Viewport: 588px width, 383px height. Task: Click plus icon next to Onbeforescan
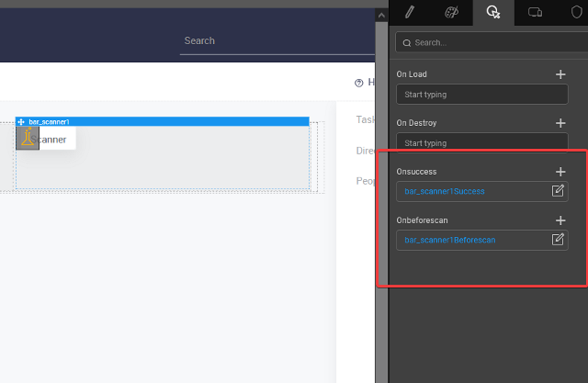560,220
